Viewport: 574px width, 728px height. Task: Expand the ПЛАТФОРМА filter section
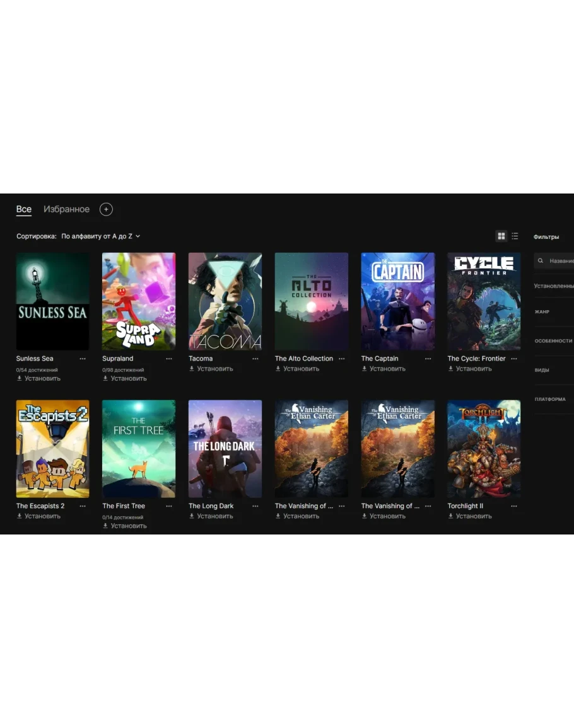(x=550, y=399)
